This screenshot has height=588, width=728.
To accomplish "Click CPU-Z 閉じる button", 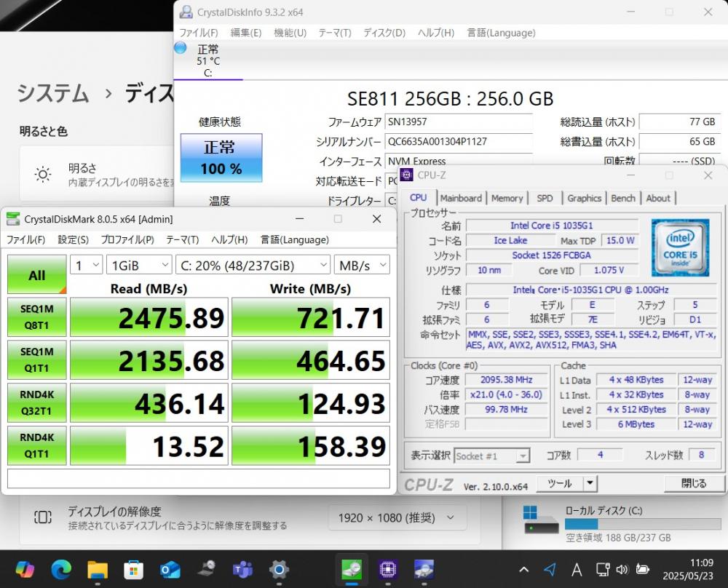I will 694,483.
